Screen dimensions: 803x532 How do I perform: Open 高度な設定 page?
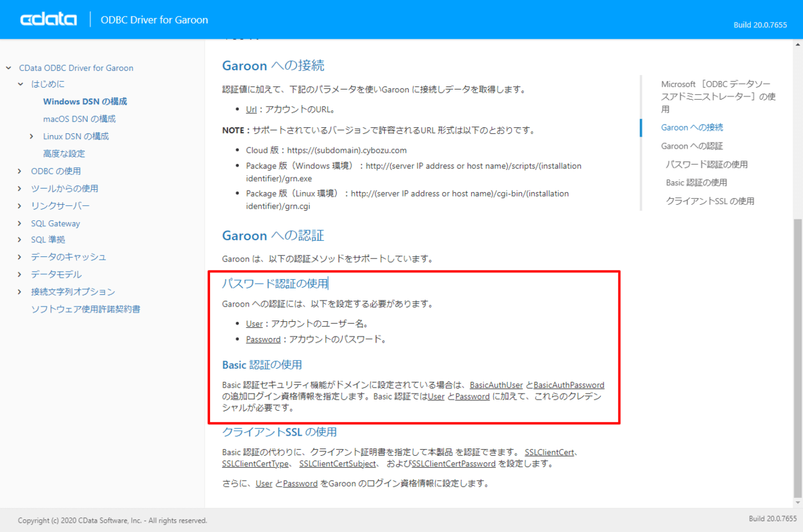click(x=64, y=154)
